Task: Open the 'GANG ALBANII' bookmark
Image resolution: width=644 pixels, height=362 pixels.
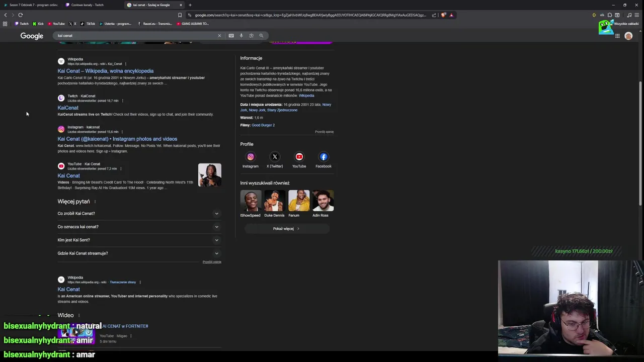Action: [192, 24]
